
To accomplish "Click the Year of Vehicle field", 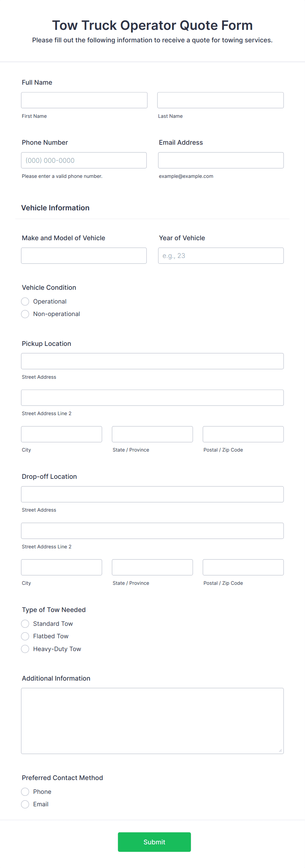I will pos(220,255).
